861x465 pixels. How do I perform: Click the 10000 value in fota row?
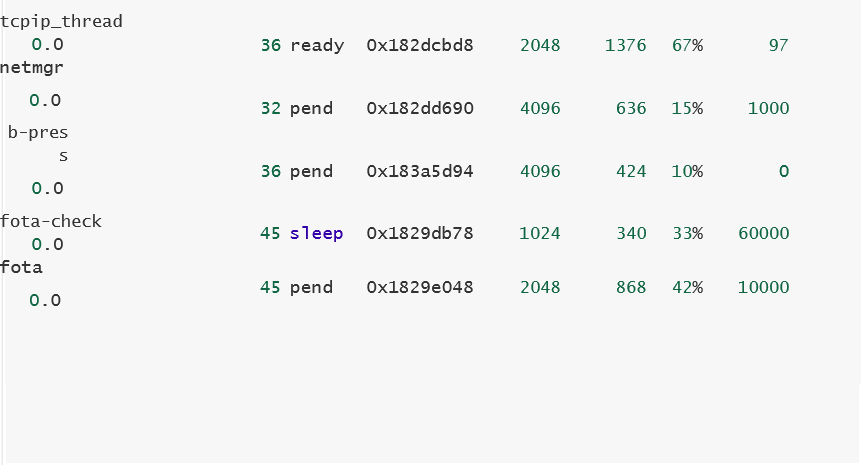coord(763,287)
